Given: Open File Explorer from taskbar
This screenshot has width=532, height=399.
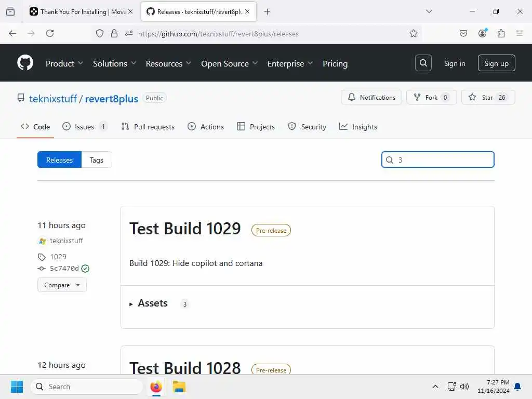Looking at the screenshot, I should point(179,387).
